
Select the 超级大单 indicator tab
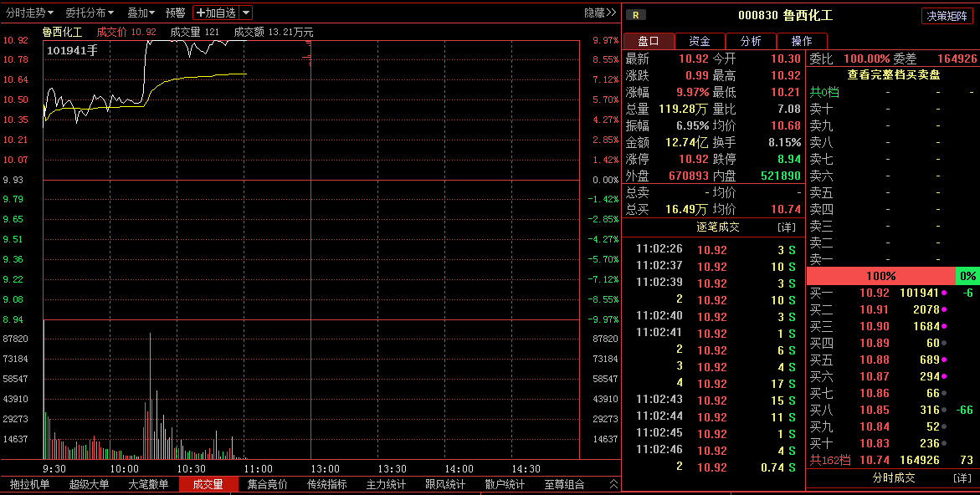89,484
